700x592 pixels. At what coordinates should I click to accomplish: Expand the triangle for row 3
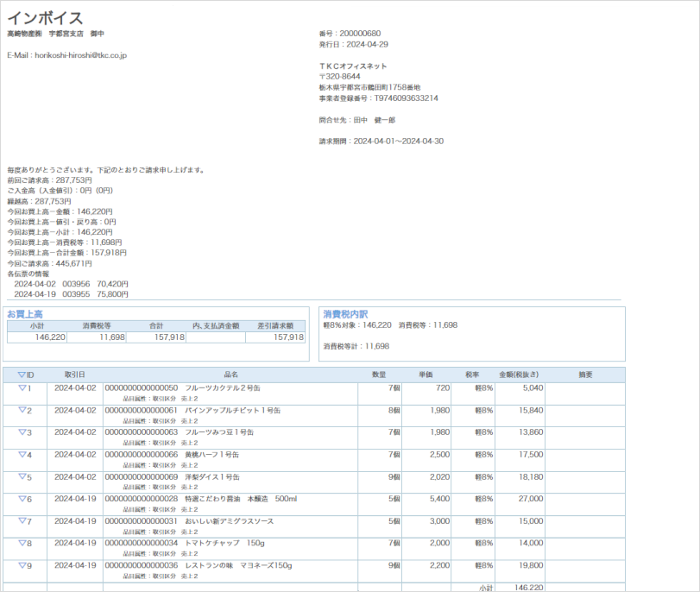[x=22, y=432]
